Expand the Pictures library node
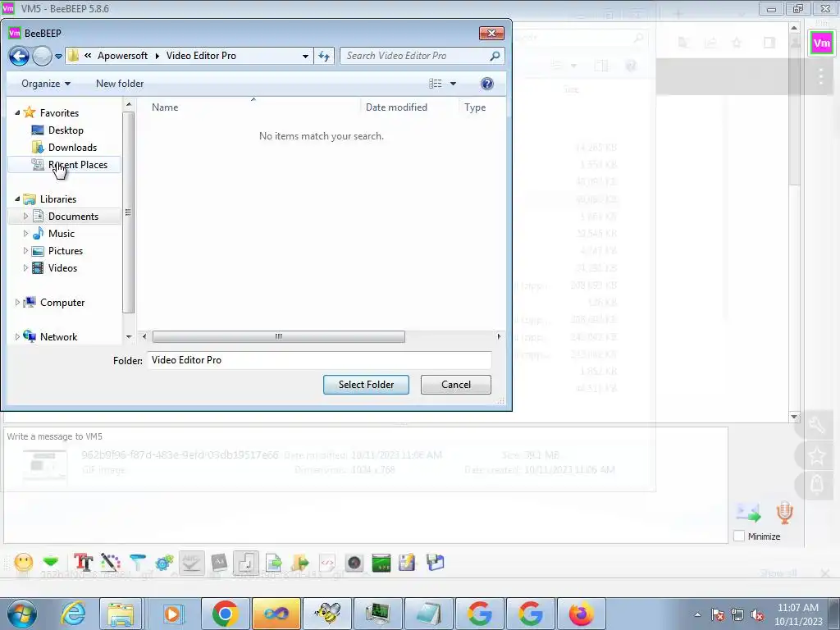Viewport: 840px width, 630px height. point(25,251)
